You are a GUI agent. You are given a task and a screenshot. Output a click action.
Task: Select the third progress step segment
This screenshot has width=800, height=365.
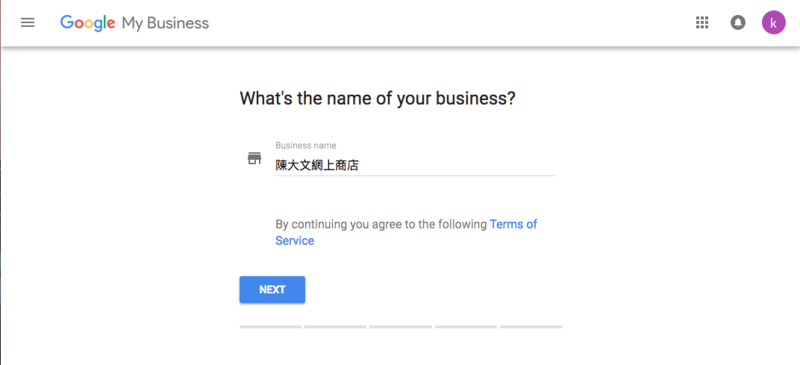tap(401, 326)
